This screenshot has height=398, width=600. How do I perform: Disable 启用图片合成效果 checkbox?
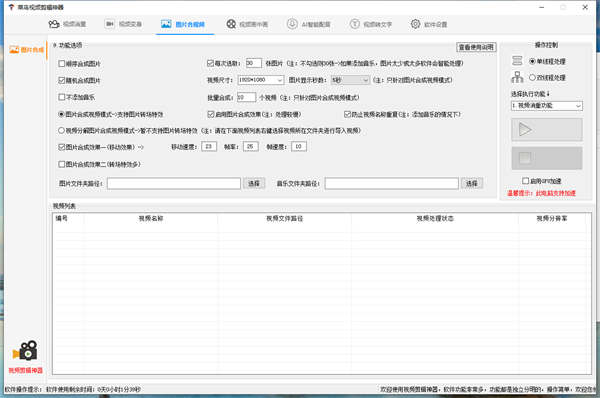210,114
